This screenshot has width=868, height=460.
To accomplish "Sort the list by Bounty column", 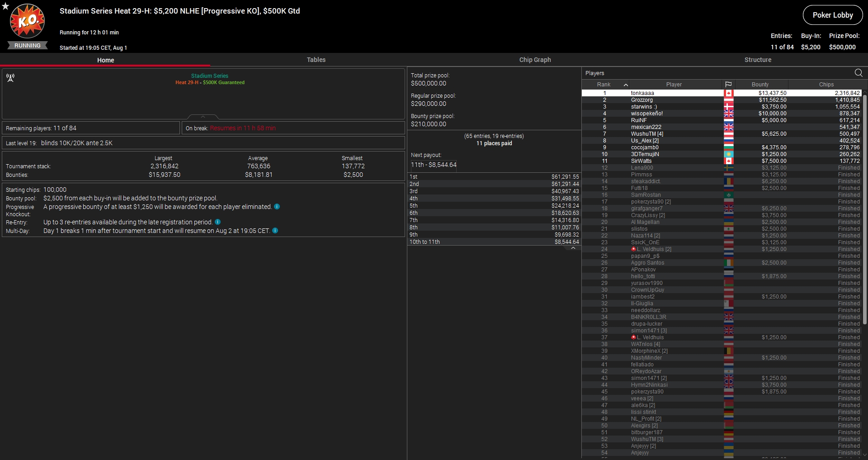I will click(760, 85).
